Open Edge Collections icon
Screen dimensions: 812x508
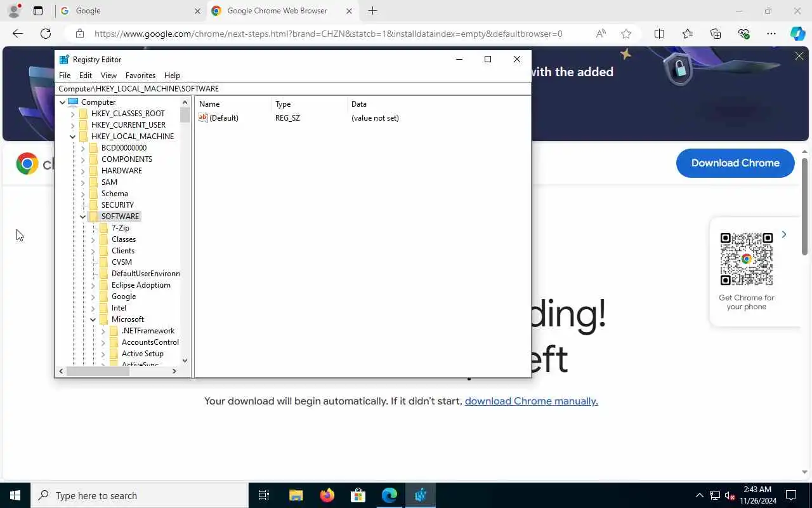[x=716, y=34]
